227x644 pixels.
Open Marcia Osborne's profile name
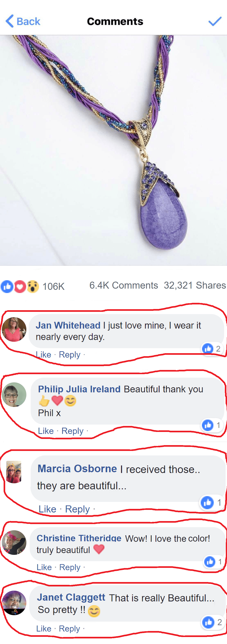pos(77,469)
